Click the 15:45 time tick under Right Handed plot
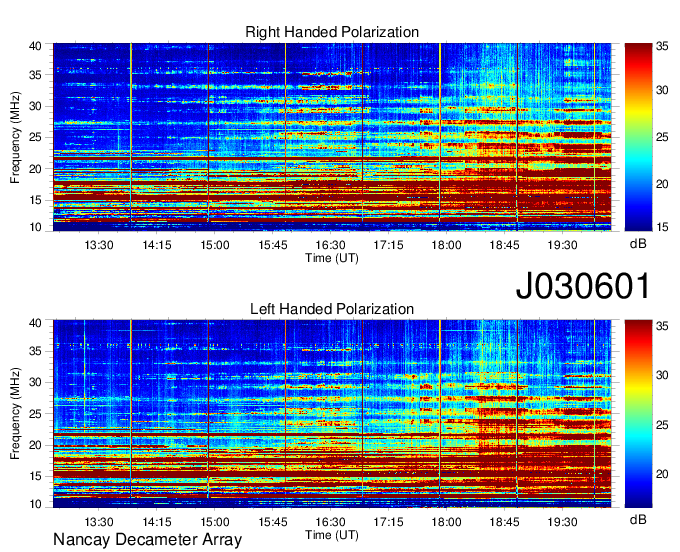Screen dimensions: 680x552 pos(273,245)
